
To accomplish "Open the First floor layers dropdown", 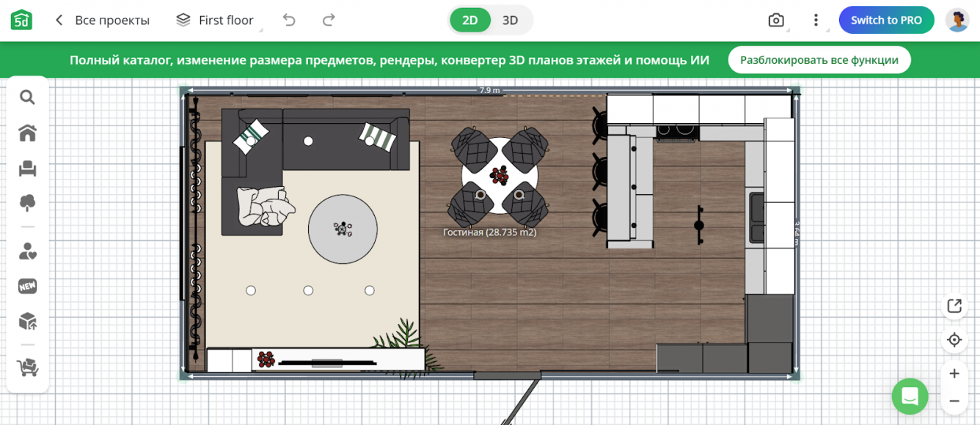I will 218,21.
